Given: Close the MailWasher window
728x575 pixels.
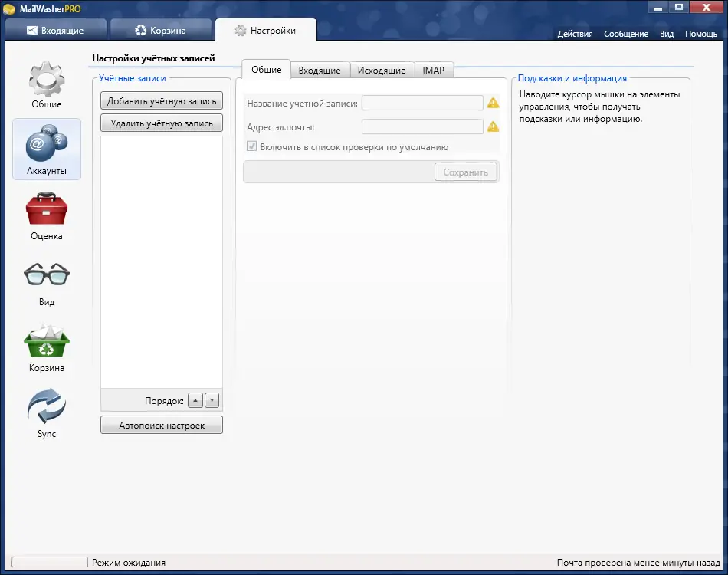Looking at the screenshot, I should pyautogui.click(x=707, y=7).
